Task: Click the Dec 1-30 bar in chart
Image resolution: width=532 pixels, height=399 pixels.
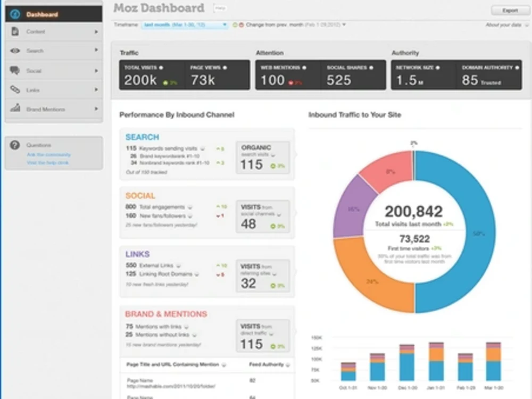Action: tap(407, 362)
